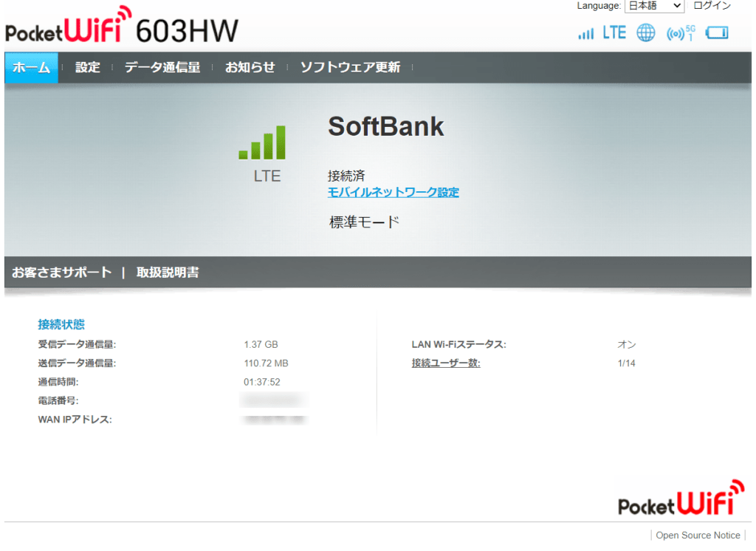Click the WAN IPアドレス label
The height and width of the screenshot is (551, 756).
[x=75, y=420]
